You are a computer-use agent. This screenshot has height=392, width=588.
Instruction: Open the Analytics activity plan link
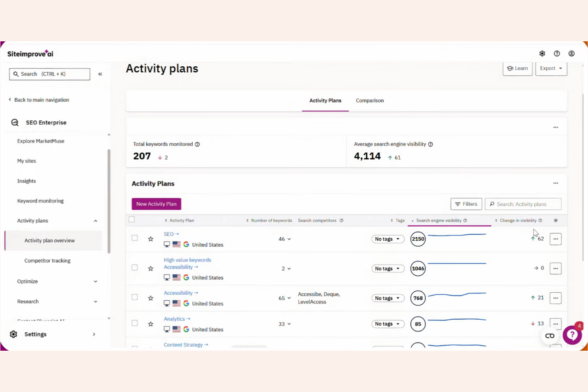[x=177, y=319]
